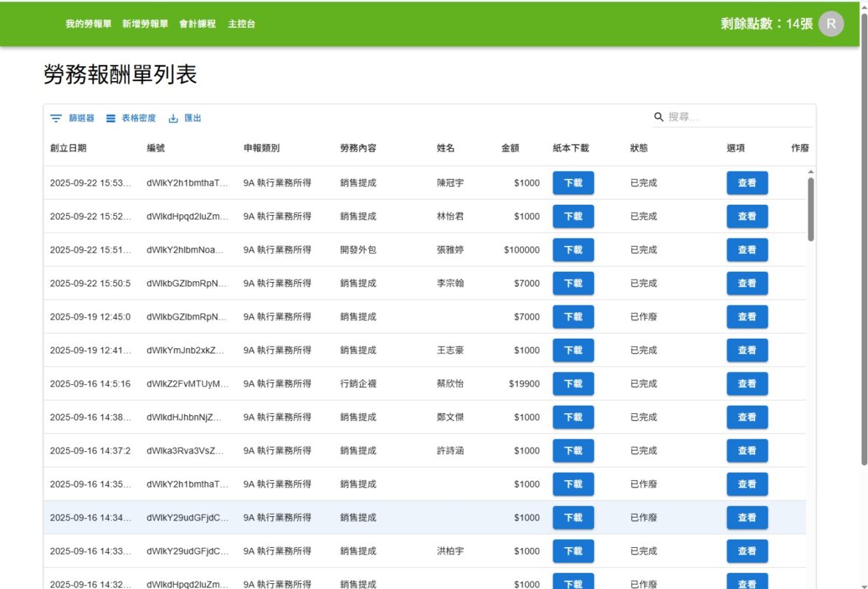This screenshot has width=868, height=589.
Task: Open the 表格密度 density icon
Action: click(111, 119)
